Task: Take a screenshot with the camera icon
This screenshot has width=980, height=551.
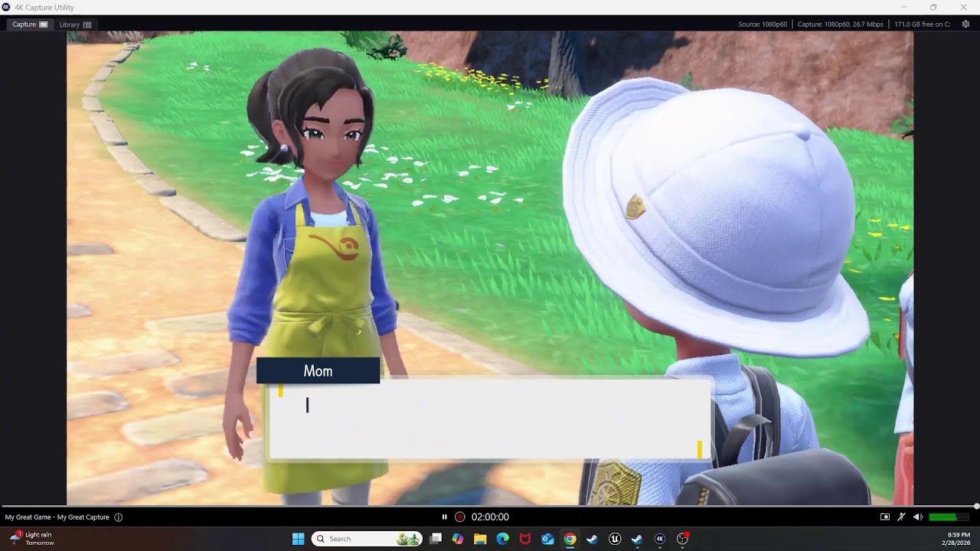Action: coord(885,517)
